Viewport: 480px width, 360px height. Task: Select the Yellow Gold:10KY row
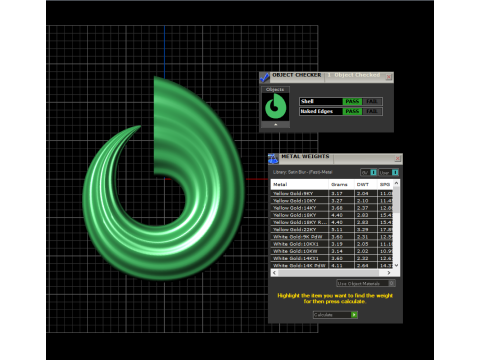332,201
